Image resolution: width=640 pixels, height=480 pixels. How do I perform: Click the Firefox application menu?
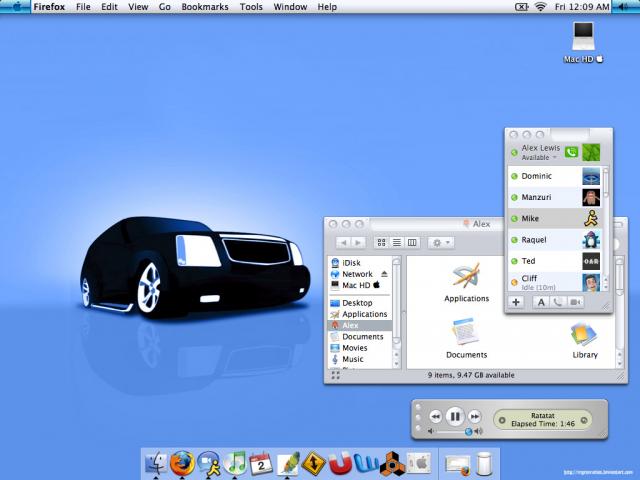[x=49, y=7]
